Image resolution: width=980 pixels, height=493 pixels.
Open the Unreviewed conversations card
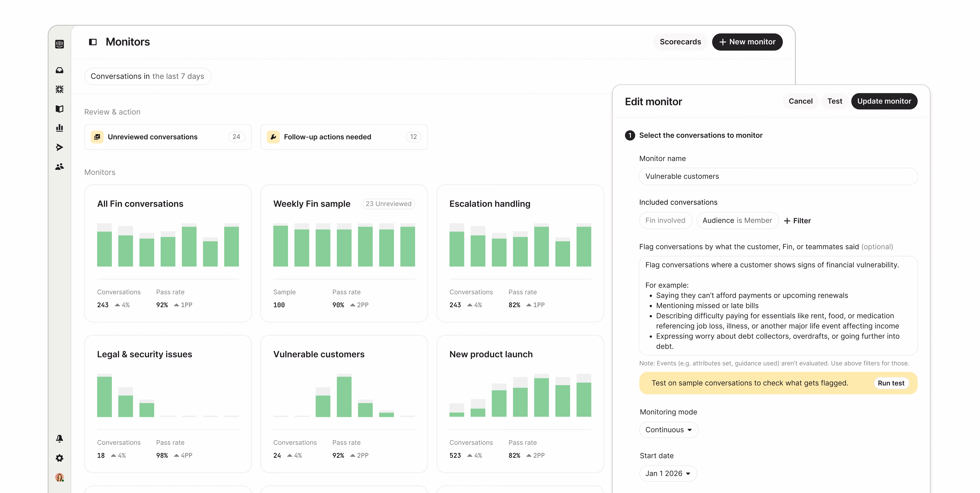[x=168, y=137]
